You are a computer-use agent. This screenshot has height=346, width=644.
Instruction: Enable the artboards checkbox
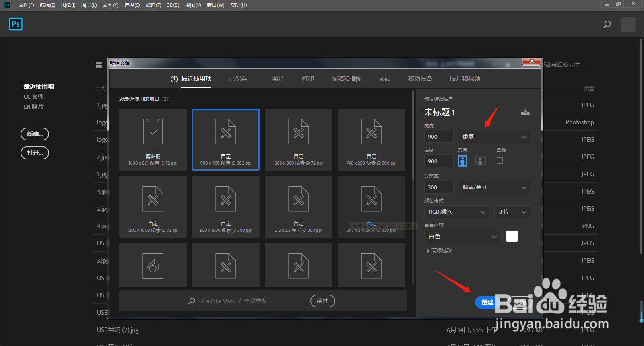pyautogui.click(x=500, y=161)
